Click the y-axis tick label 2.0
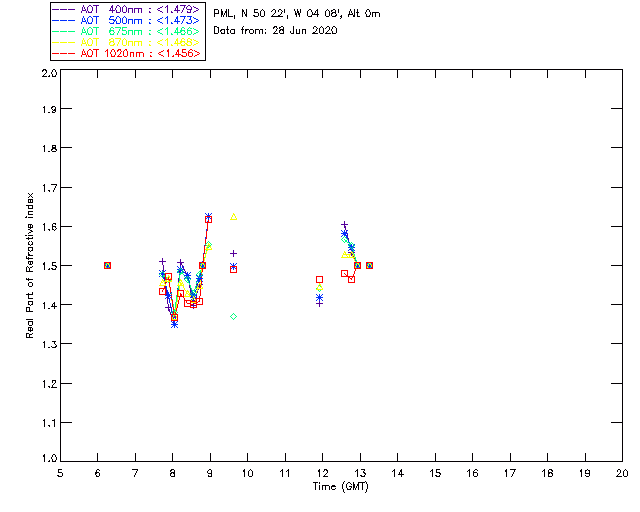The width and height of the screenshot is (640, 512). (x=49, y=73)
